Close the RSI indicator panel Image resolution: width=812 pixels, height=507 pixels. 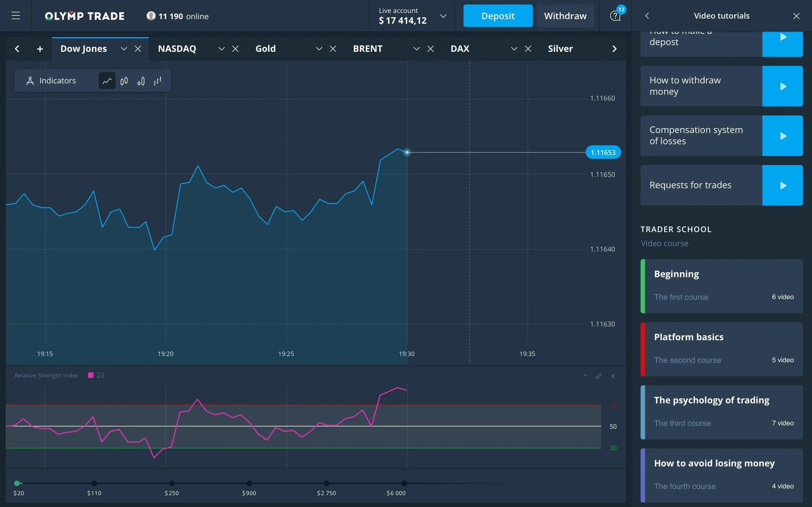click(x=612, y=375)
